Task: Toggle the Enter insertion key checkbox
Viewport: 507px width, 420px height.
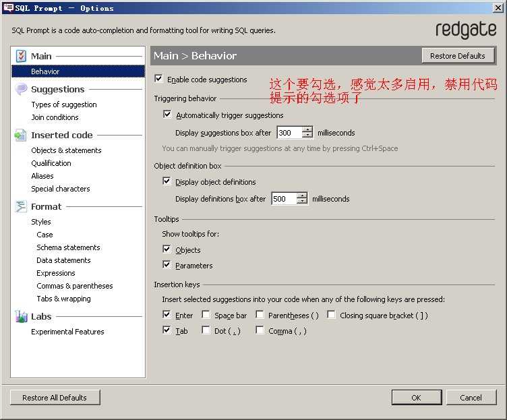Action: pos(167,314)
